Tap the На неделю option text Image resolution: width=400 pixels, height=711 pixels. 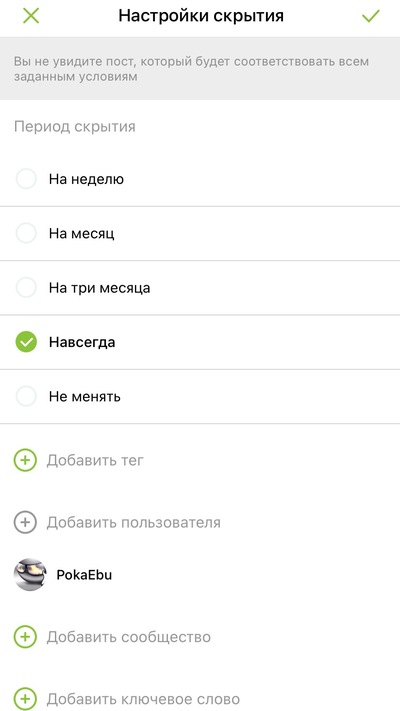click(86, 180)
